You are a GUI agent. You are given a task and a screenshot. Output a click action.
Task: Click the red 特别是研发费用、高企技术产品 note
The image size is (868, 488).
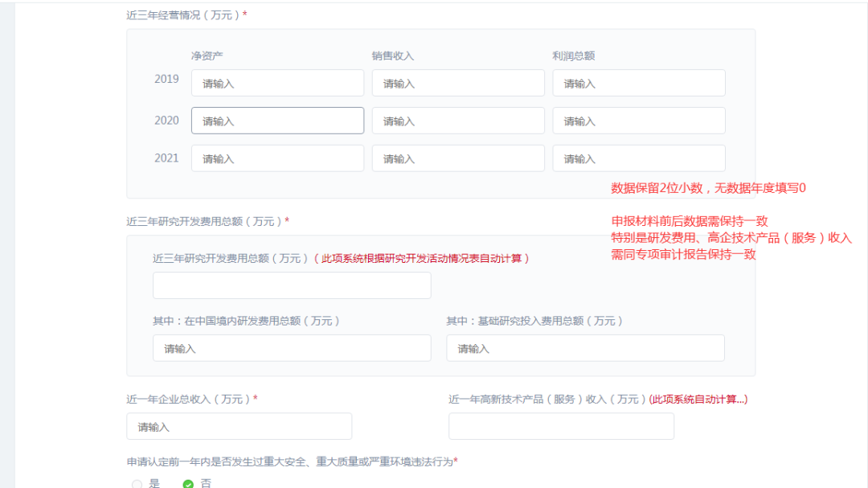[731, 238]
